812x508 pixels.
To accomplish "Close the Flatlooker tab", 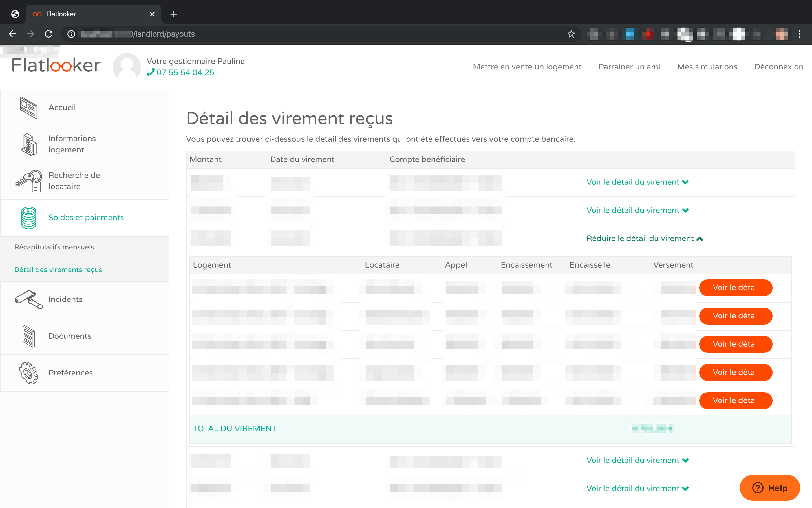I will click(152, 14).
